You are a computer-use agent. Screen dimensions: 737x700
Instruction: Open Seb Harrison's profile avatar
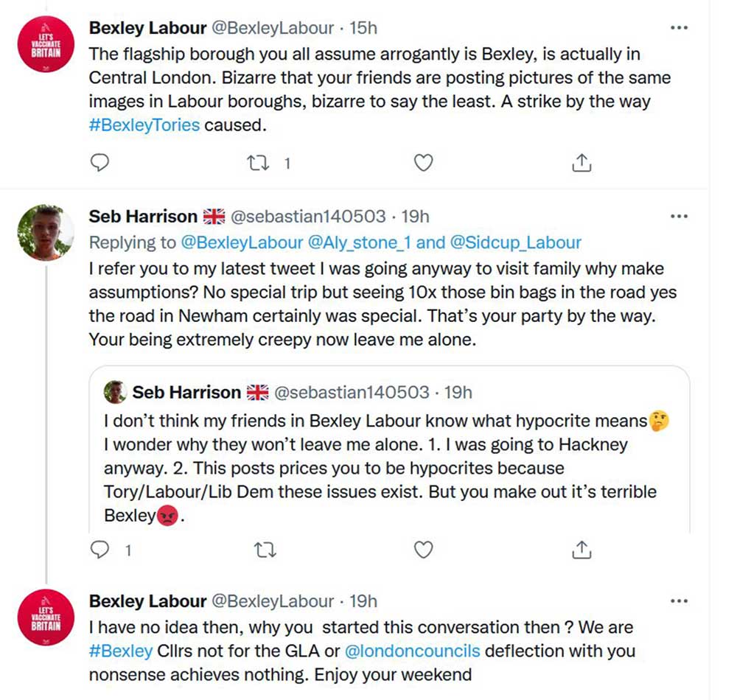point(46,233)
